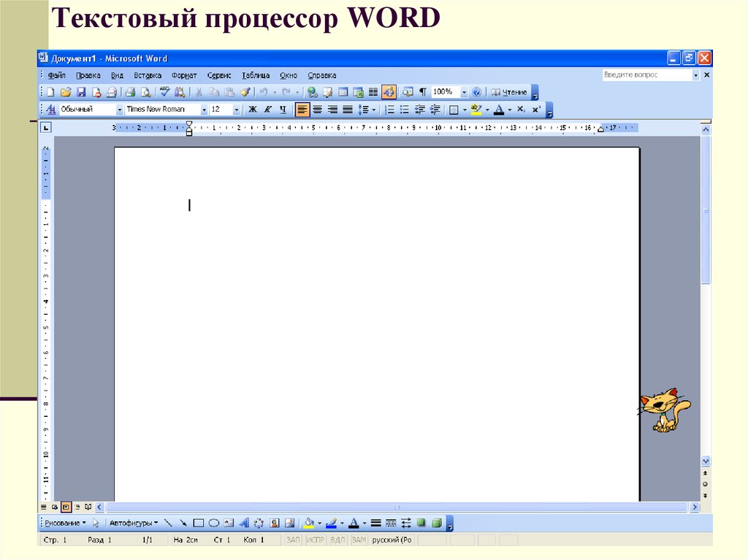748x560 pixels.
Task: Open the Формат menu
Action: coord(184,75)
